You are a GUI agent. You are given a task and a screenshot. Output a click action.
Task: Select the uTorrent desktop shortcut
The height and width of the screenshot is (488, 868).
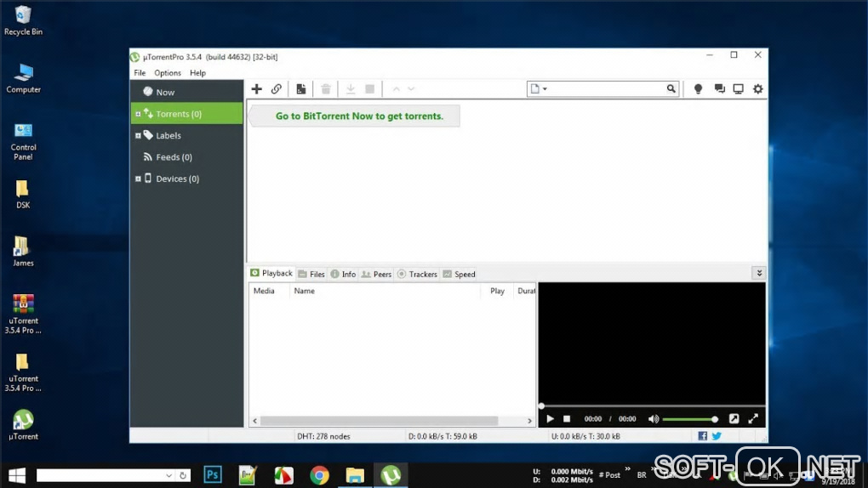pyautogui.click(x=23, y=425)
